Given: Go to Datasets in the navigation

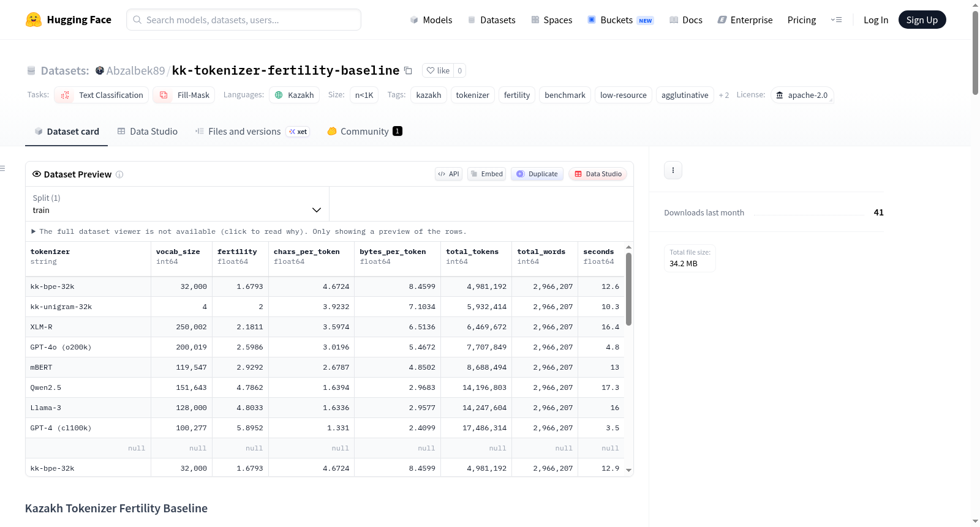Looking at the screenshot, I should click(x=491, y=20).
